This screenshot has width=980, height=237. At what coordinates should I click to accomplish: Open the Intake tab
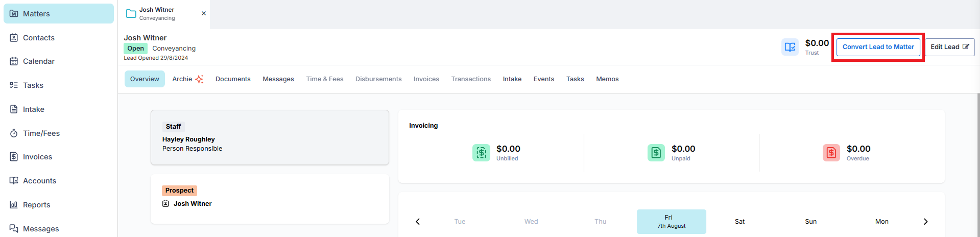click(512, 79)
